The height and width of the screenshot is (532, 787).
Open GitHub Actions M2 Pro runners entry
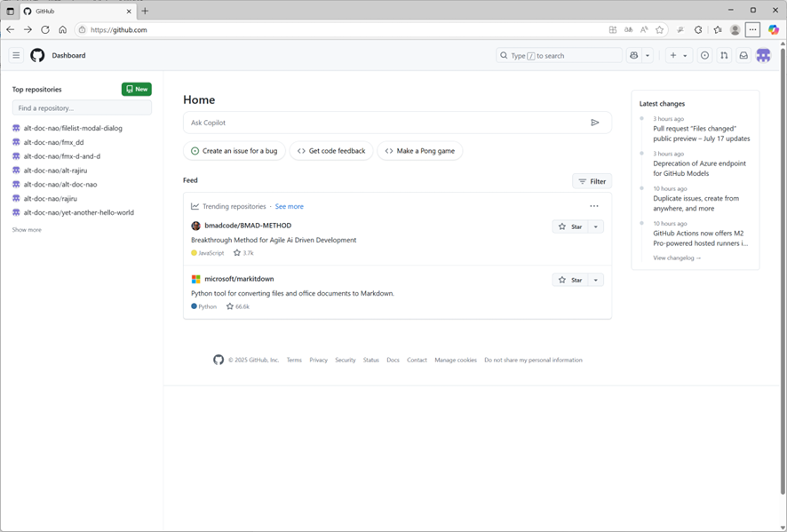[700, 238]
